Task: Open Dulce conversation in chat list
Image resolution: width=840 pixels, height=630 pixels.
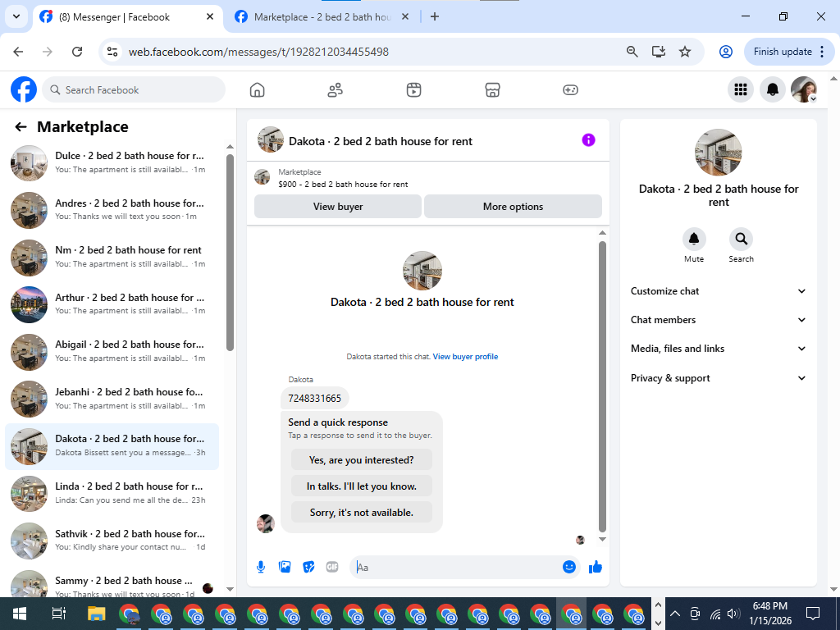Action: [x=112, y=162]
